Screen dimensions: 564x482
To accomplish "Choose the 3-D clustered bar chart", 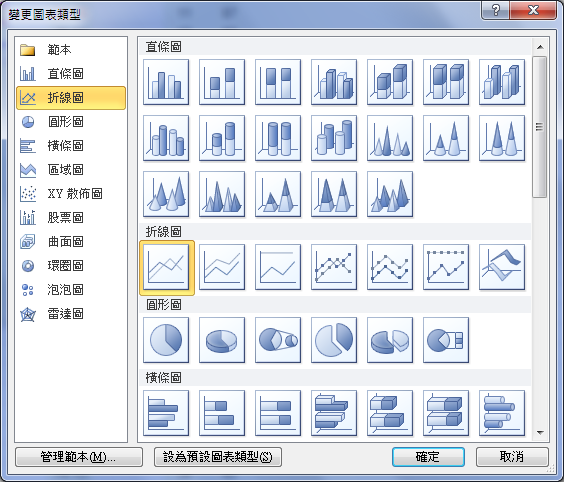I will [334, 413].
